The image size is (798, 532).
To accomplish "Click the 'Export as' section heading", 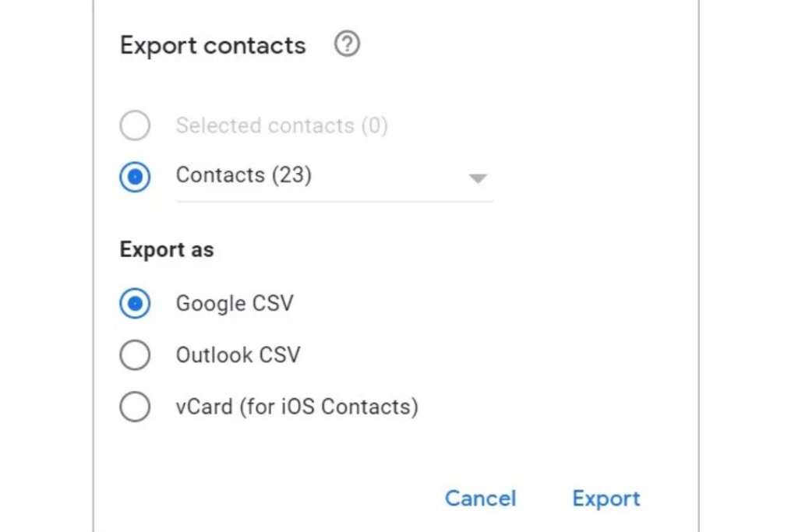I will tap(167, 250).
